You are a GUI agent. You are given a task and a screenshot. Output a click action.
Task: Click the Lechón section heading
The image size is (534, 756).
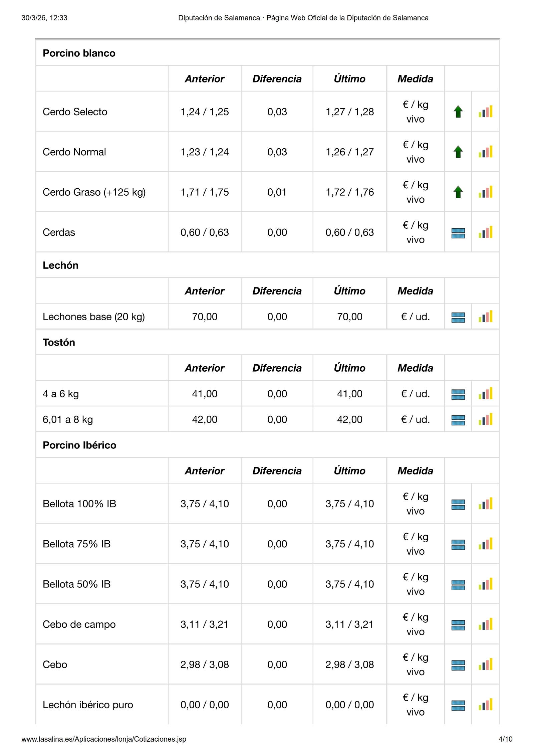pyautogui.click(x=60, y=265)
